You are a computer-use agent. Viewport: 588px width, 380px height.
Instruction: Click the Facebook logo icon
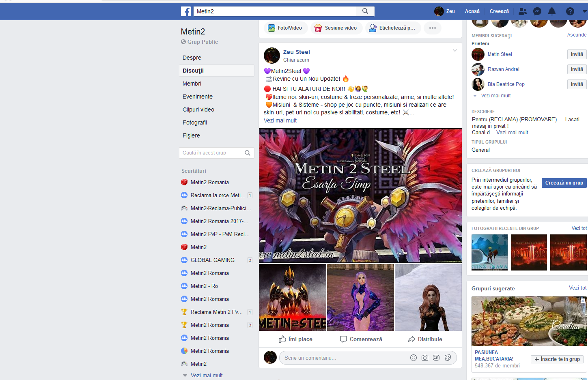[x=186, y=11]
